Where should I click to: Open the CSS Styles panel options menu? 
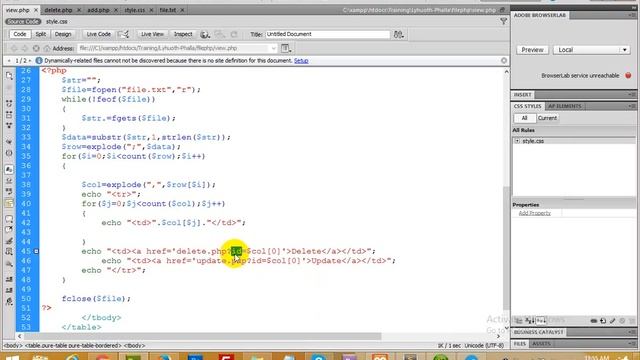pyautogui.click(x=632, y=106)
